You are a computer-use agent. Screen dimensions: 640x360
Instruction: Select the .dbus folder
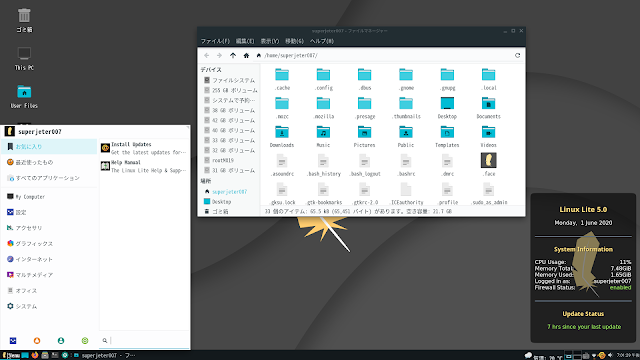(x=364, y=80)
